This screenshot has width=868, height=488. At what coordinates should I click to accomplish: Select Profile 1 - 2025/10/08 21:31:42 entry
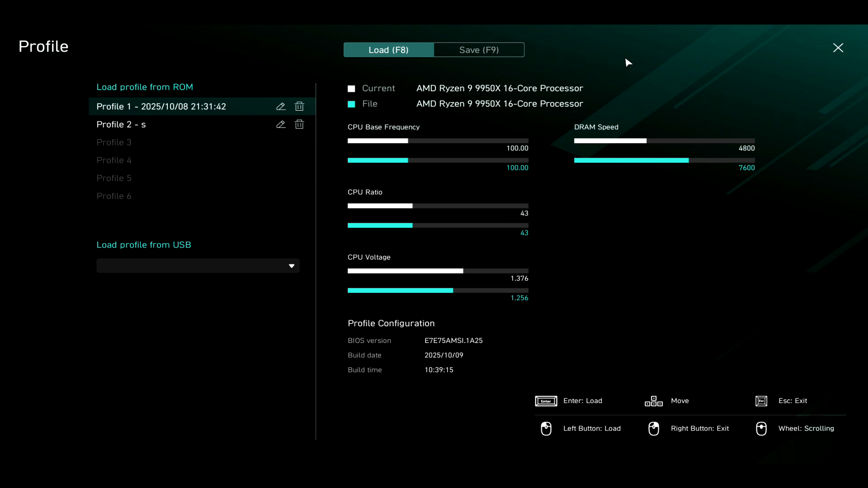point(161,107)
